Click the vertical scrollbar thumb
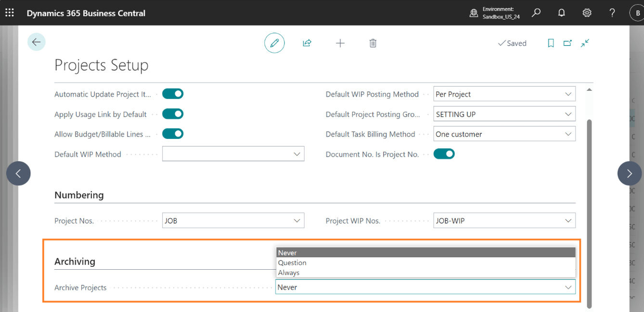This screenshot has height=312, width=644. pos(589,213)
